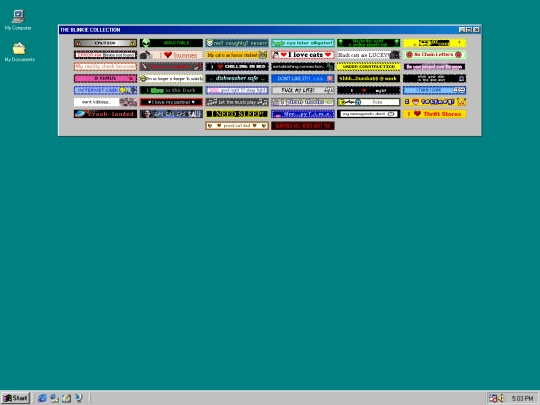Viewport: 540px width, 405px height.
Task: Select 'My cat is an honor student' blinkie
Action: click(237, 55)
